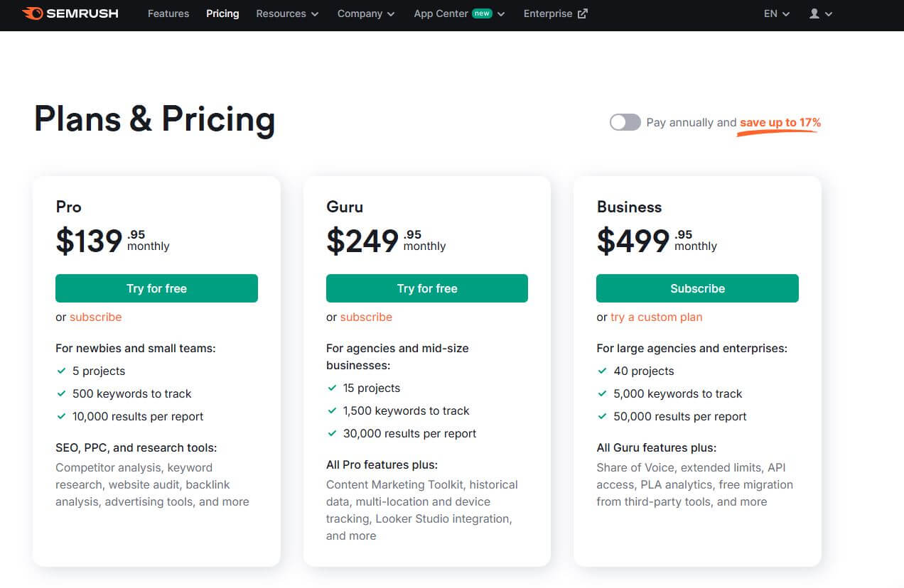904x588 pixels.
Task: Click Subscribe on the Business plan
Action: point(697,288)
